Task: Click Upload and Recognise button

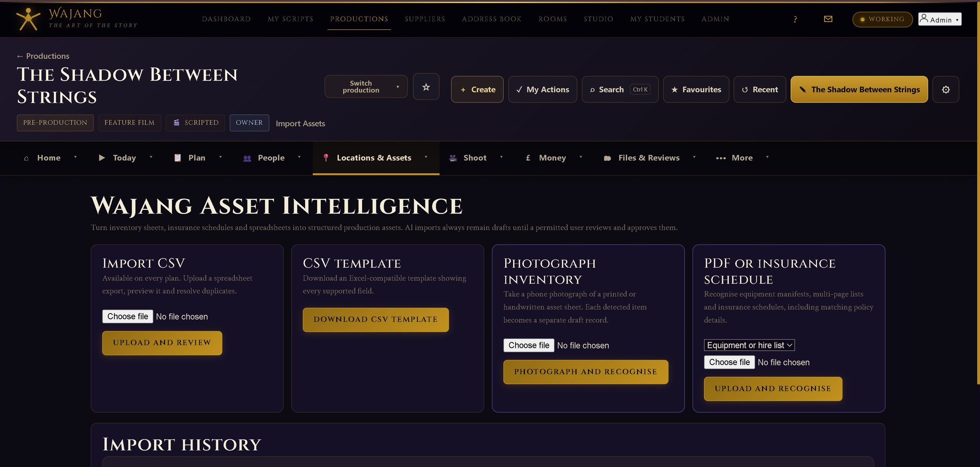Action: tap(773, 389)
